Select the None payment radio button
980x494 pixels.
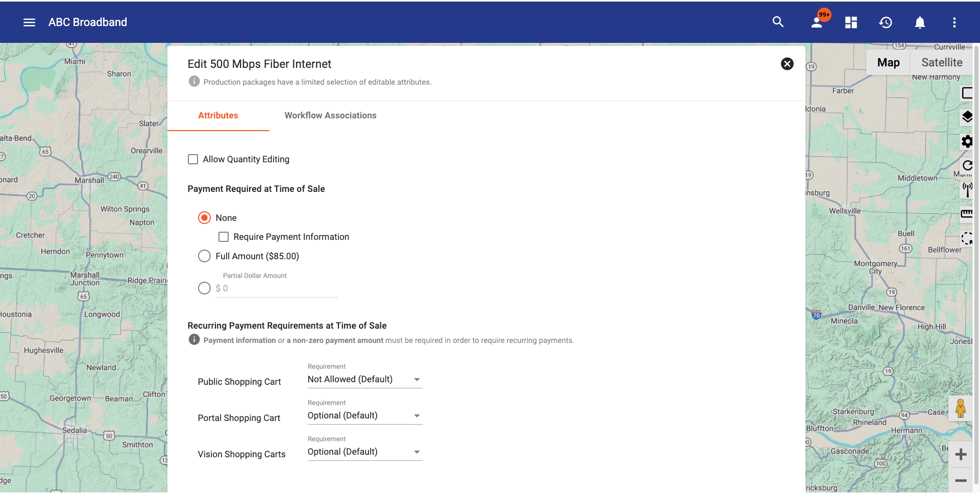(204, 218)
